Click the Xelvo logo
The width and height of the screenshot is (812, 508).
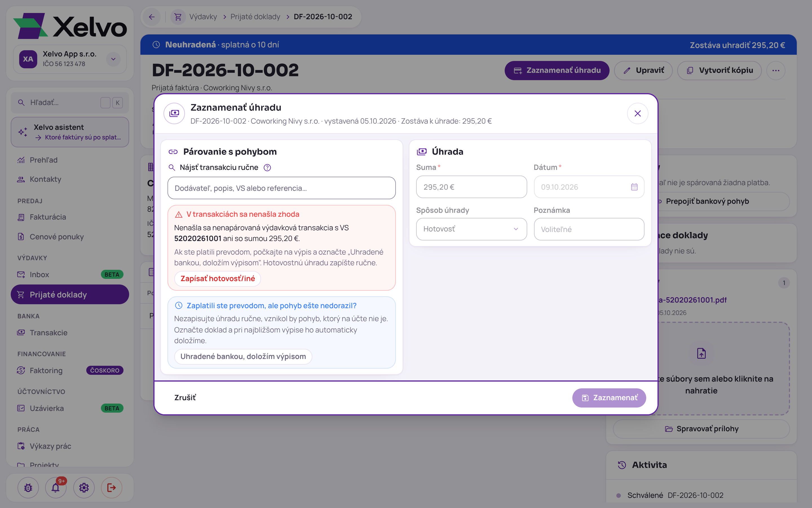point(70,26)
